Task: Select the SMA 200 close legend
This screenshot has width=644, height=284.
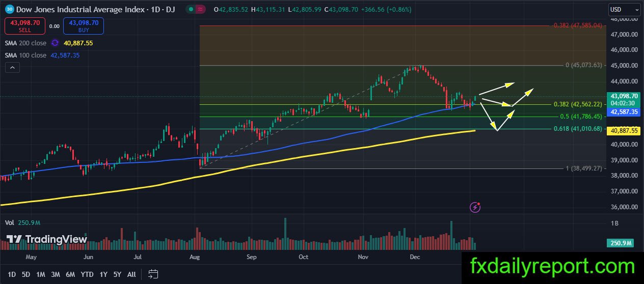Action: point(25,43)
